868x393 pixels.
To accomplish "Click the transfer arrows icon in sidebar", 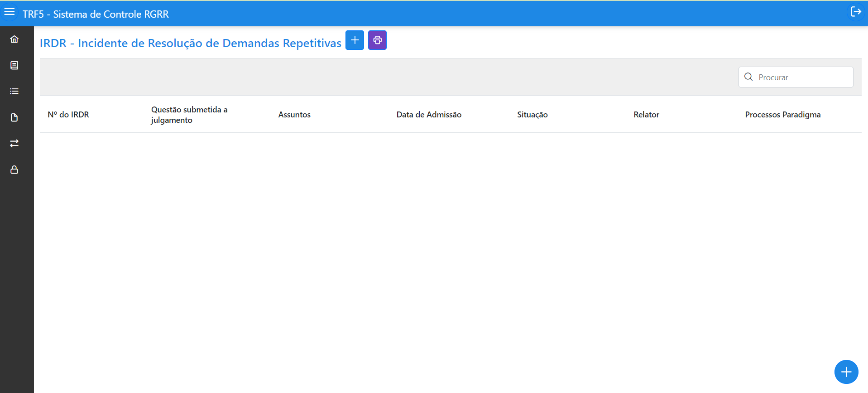I will [14, 143].
